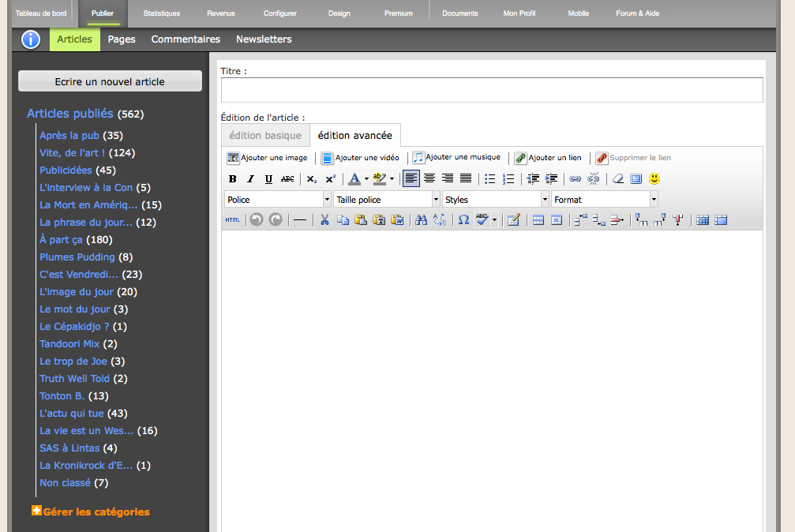Open Gérer les catégories
This screenshot has height=532, width=795.
pyautogui.click(x=91, y=511)
